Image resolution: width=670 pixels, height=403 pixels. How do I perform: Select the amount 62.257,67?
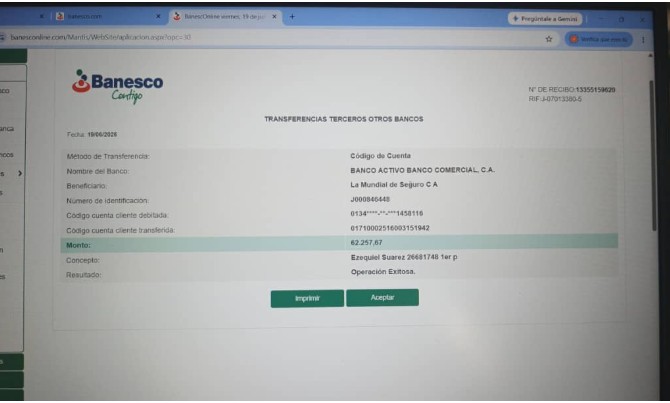pos(366,242)
